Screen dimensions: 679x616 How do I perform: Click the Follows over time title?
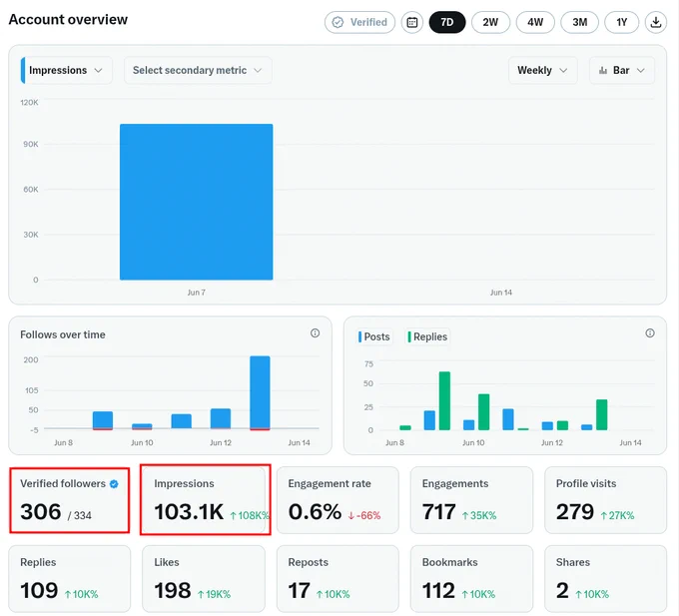(63, 334)
